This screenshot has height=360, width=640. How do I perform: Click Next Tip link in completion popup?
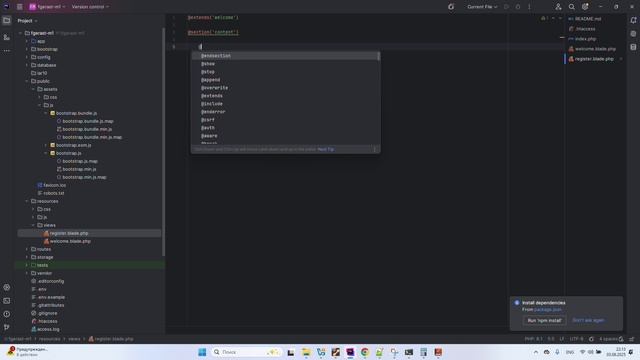[x=326, y=149]
